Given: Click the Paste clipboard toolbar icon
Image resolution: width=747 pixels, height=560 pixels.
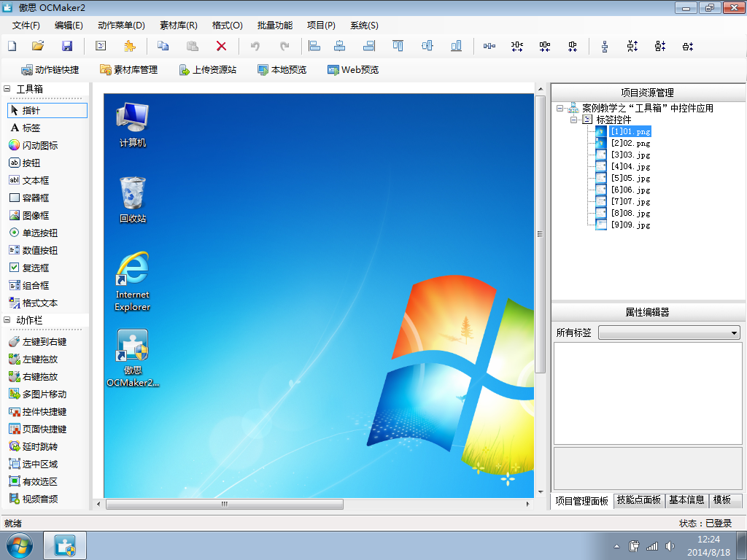Looking at the screenshot, I should tap(192, 46).
